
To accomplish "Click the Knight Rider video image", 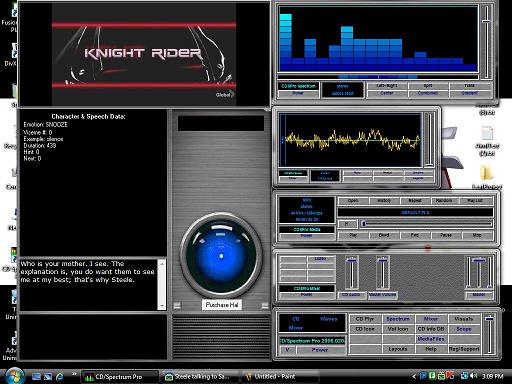I will [x=144, y=55].
